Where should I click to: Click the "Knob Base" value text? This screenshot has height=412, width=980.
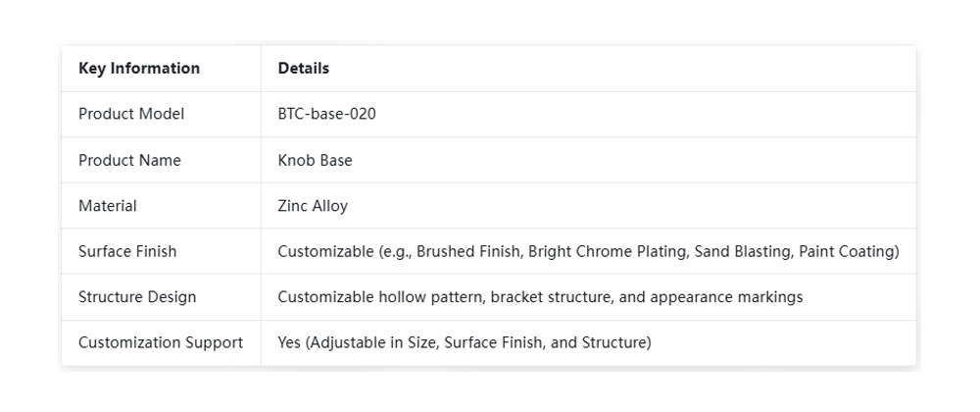[x=315, y=160]
